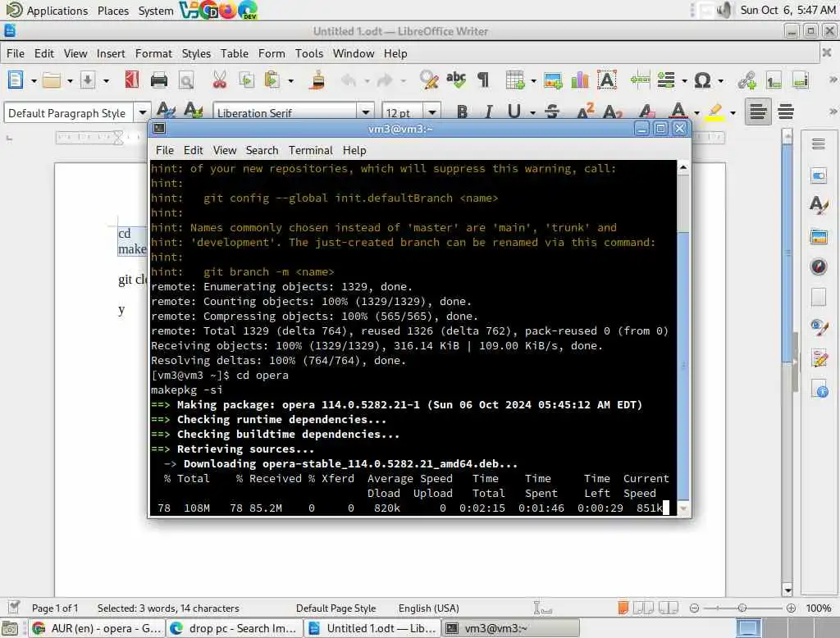Open the 12 pt font size dropdown

432,112
